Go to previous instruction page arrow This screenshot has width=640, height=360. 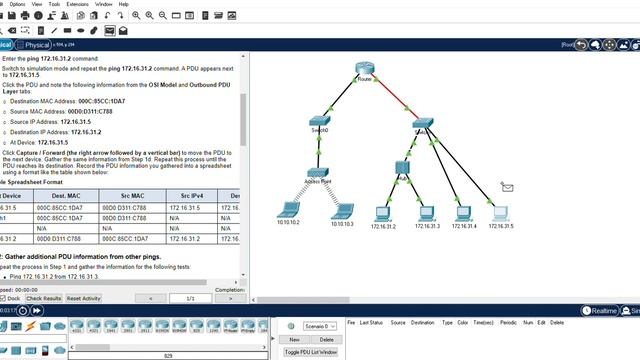click(x=151, y=298)
